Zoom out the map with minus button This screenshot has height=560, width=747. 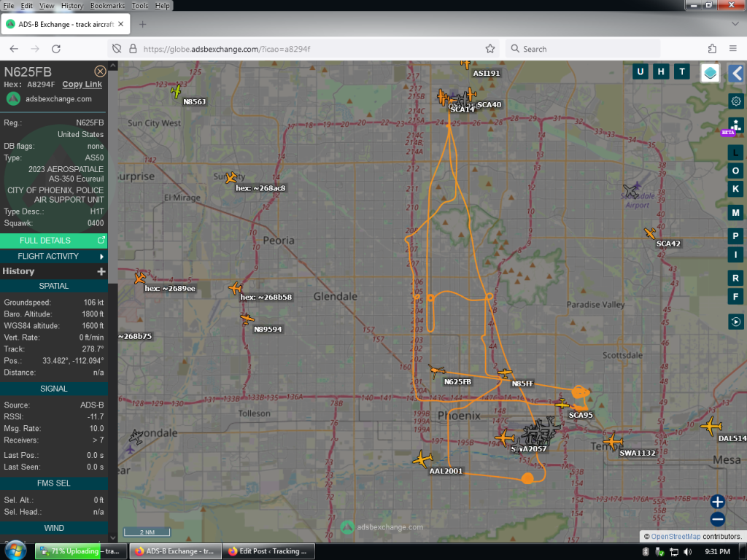tap(718, 519)
